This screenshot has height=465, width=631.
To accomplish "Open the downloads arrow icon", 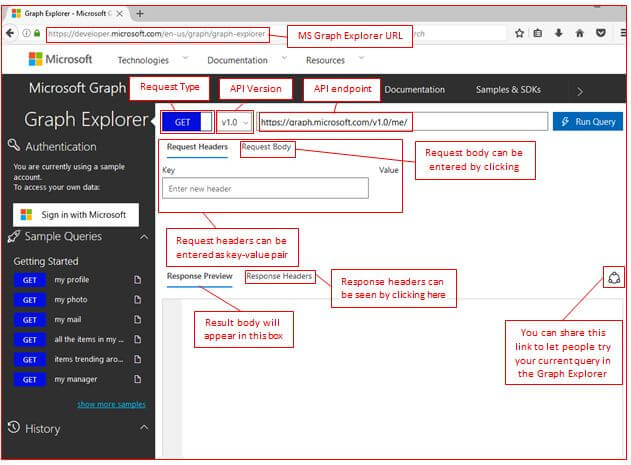I will 559,33.
